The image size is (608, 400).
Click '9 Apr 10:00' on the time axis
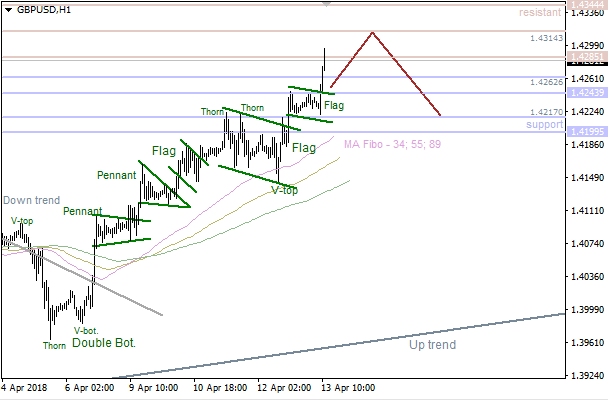pos(151,386)
